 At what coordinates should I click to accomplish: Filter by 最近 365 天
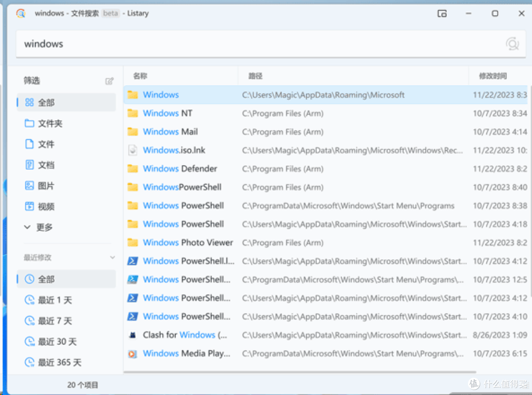[x=66, y=362]
